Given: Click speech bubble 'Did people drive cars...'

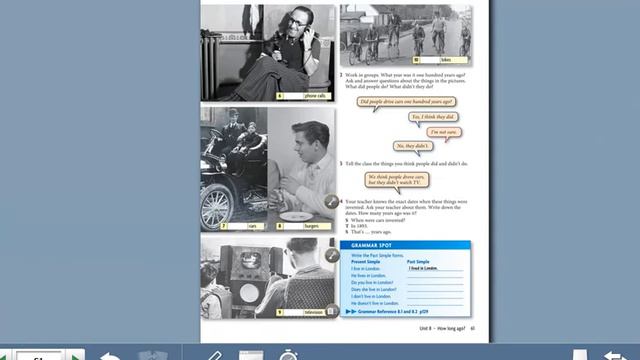Looking at the screenshot, I should pyautogui.click(x=407, y=102).
